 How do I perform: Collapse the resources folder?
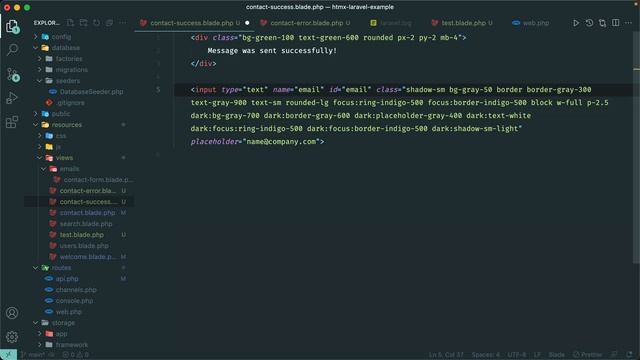click(67, 125)
